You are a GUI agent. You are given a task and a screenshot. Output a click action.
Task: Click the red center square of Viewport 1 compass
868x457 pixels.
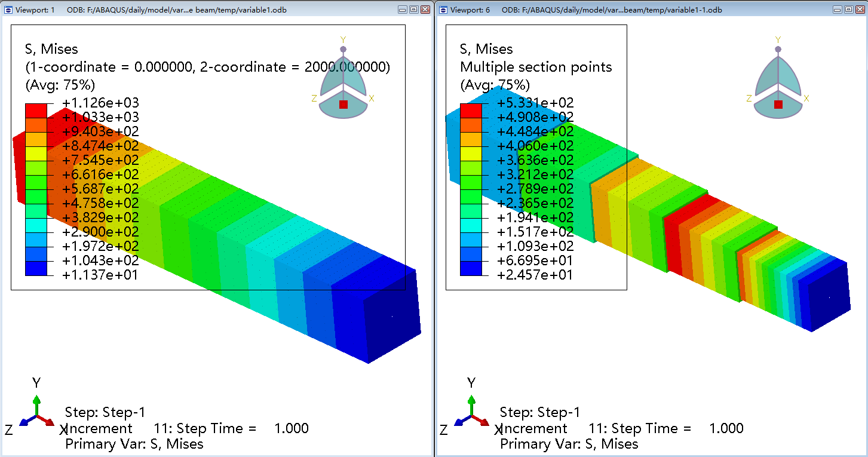pos(343,105)
